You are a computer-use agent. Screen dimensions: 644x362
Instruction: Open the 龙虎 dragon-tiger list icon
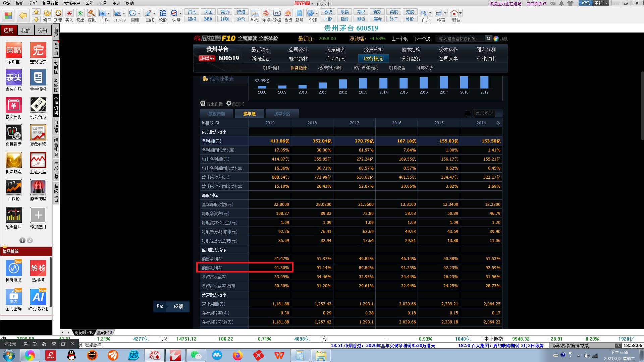pos(266,13)
